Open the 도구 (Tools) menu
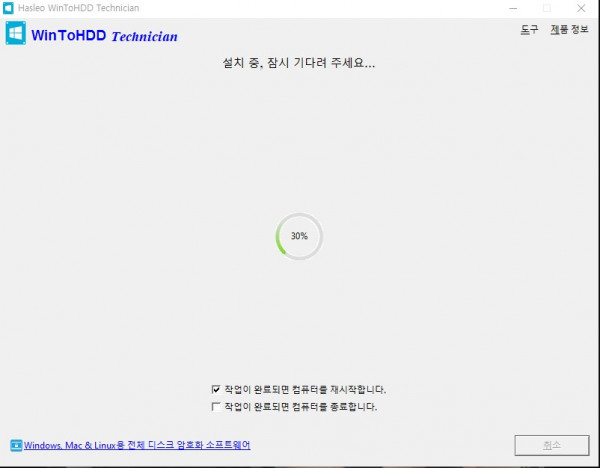Image resolution: width=600 pixels, height=468 pixels. (x=529, y=29)
